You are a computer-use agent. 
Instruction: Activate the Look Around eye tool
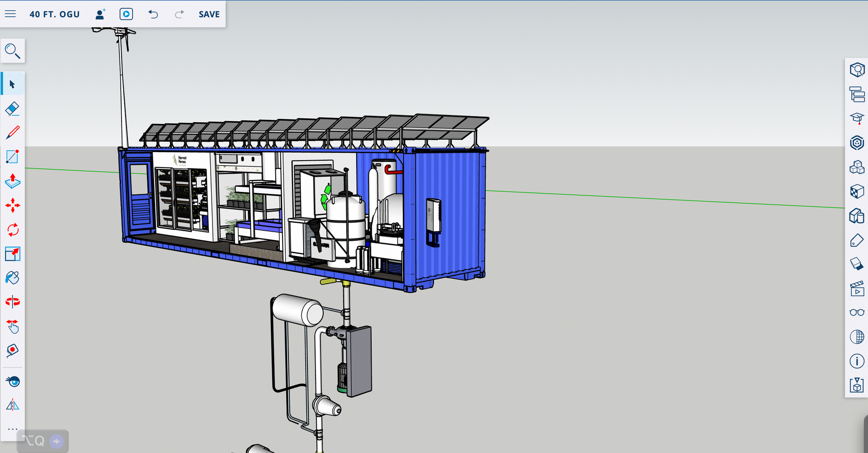[13, 381]
